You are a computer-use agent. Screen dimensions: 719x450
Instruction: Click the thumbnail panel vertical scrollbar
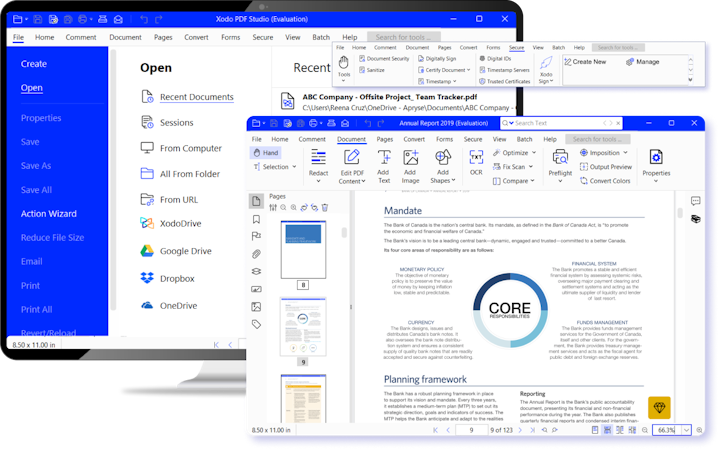[344, 233]
